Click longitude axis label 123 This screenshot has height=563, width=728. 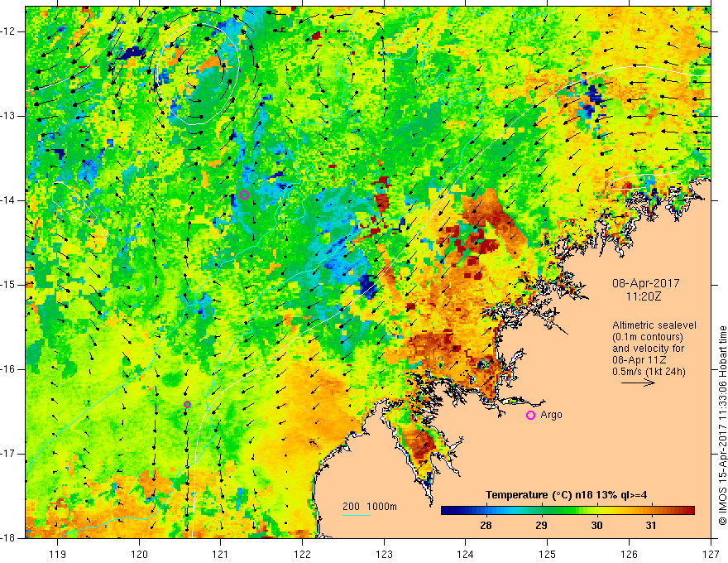coord(384,554)
